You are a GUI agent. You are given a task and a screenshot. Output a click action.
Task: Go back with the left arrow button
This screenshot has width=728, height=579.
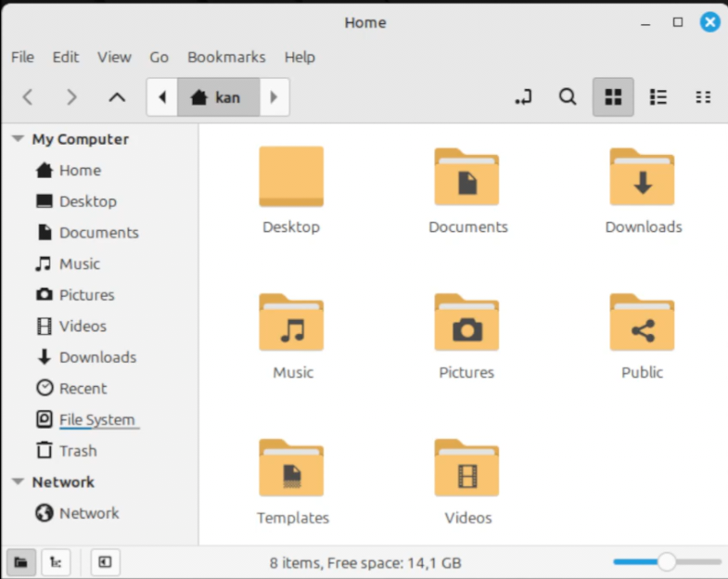coord(28,97)
